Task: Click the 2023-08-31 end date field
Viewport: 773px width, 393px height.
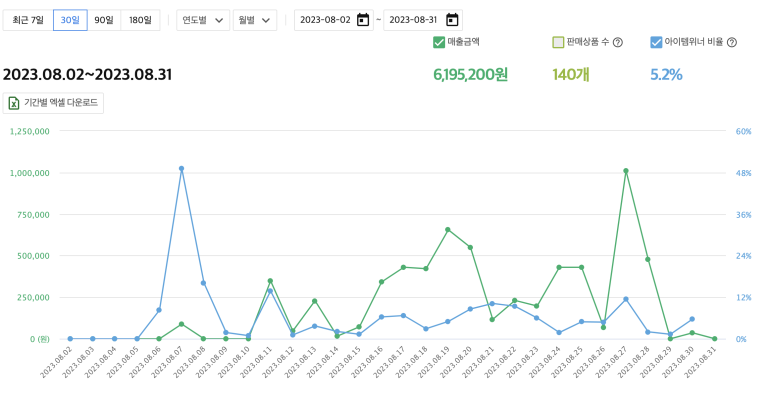Action: 423,20
